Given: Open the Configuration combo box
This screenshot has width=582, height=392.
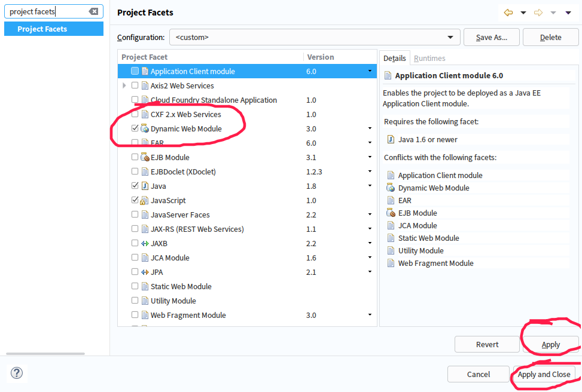Looking at the screenshot, I should click(x=315, y=37).
